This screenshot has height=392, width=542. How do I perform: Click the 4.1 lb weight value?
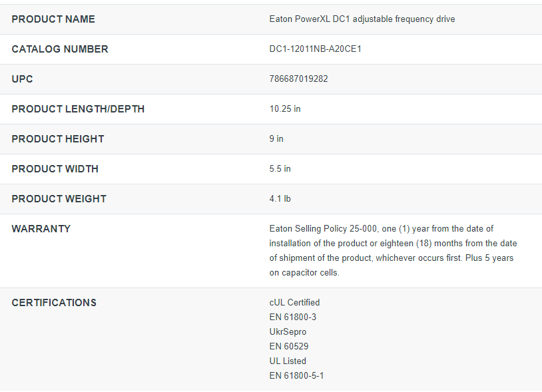[280, 199]
